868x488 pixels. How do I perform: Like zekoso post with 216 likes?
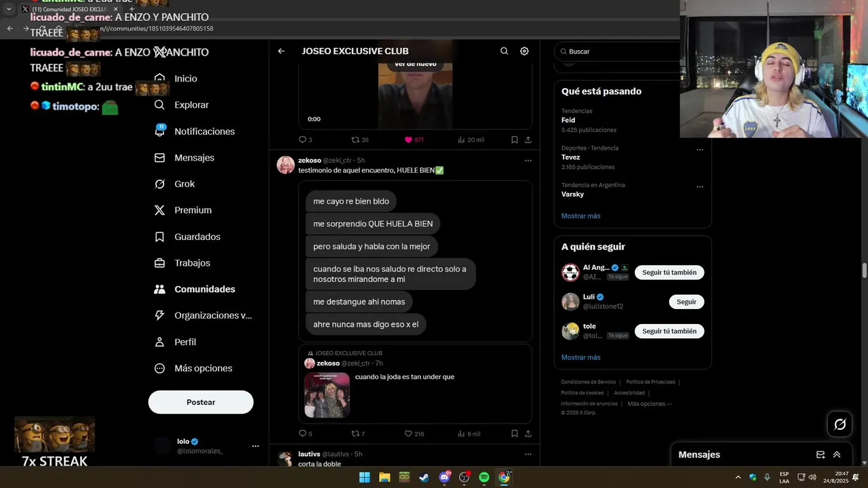coord(414,434)
